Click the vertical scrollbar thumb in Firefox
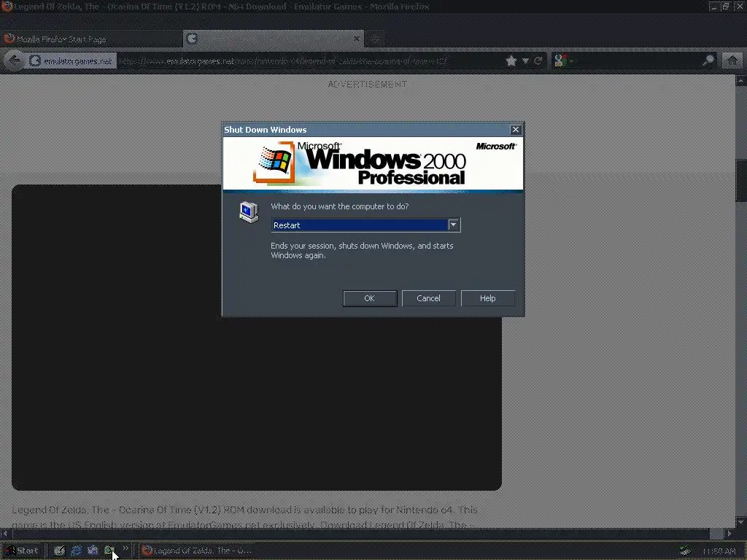The width and height of the screenshot is (747, 560). click(x=741, y=181)
